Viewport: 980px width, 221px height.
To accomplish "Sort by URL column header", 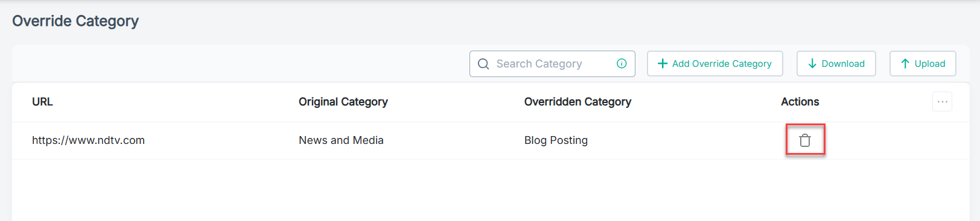I will pos(42,102).
